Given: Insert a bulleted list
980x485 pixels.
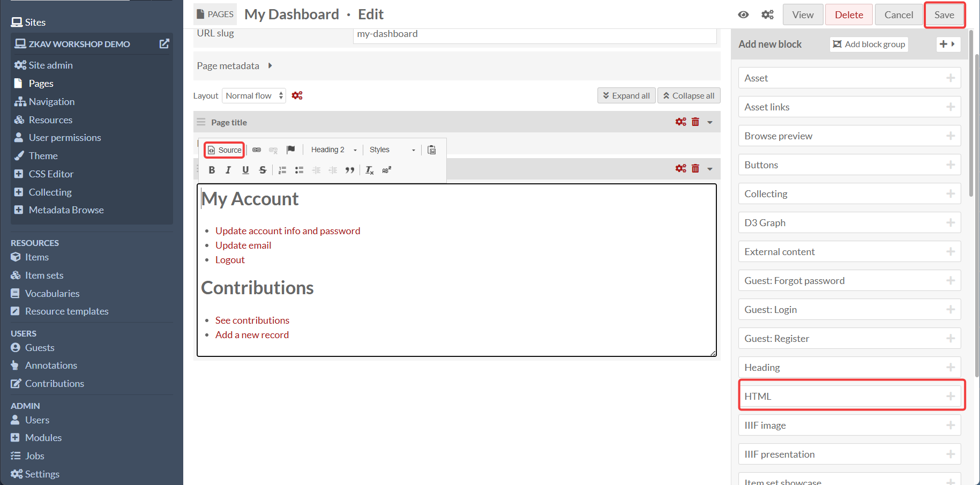Looking at the screenshot, I should point(299,170).
